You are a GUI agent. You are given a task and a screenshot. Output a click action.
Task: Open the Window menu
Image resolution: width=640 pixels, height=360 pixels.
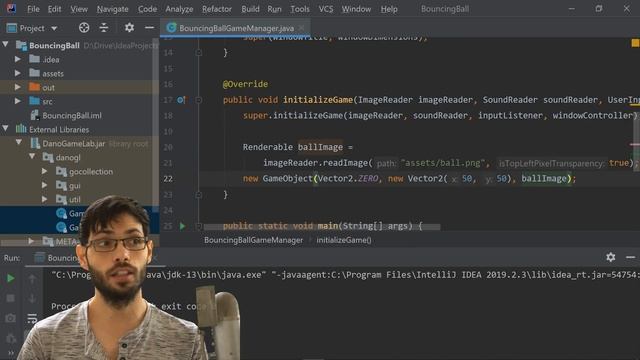click(x=356, y=9)
